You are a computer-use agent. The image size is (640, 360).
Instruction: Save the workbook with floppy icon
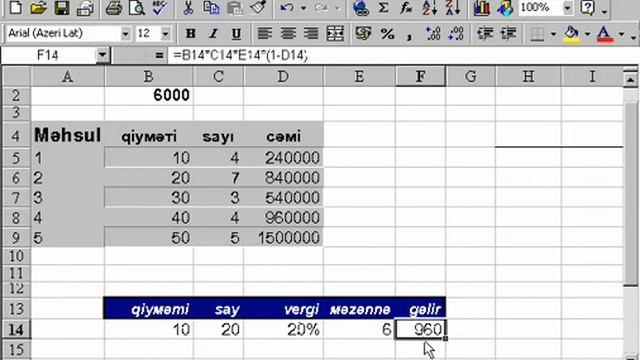click(x=62, y=8)
